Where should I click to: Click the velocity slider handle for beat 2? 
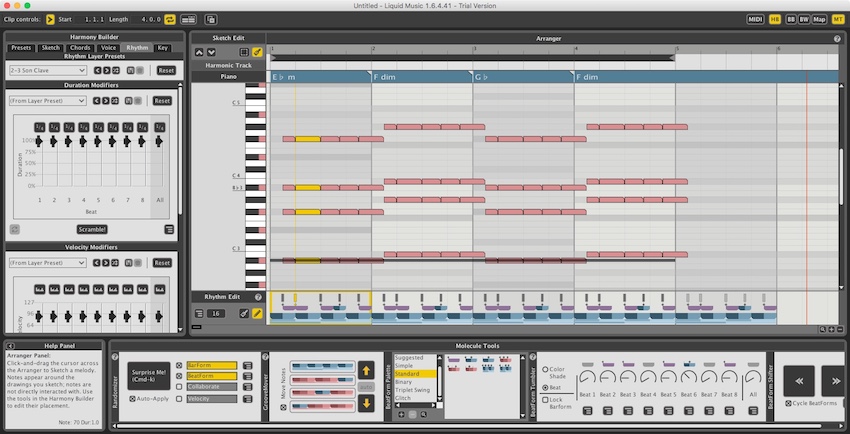(x=54, y=316)
